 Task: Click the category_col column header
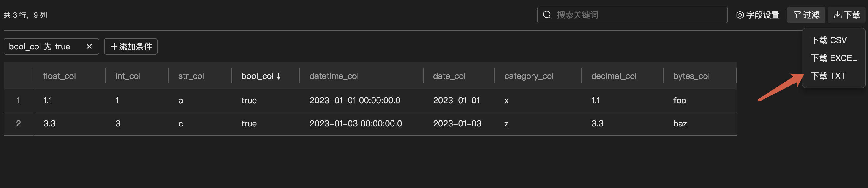click(529, 76)
